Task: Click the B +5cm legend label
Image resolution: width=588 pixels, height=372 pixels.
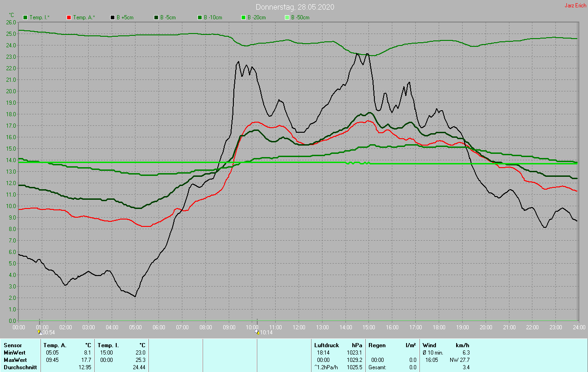Action: tap(126, 17)
